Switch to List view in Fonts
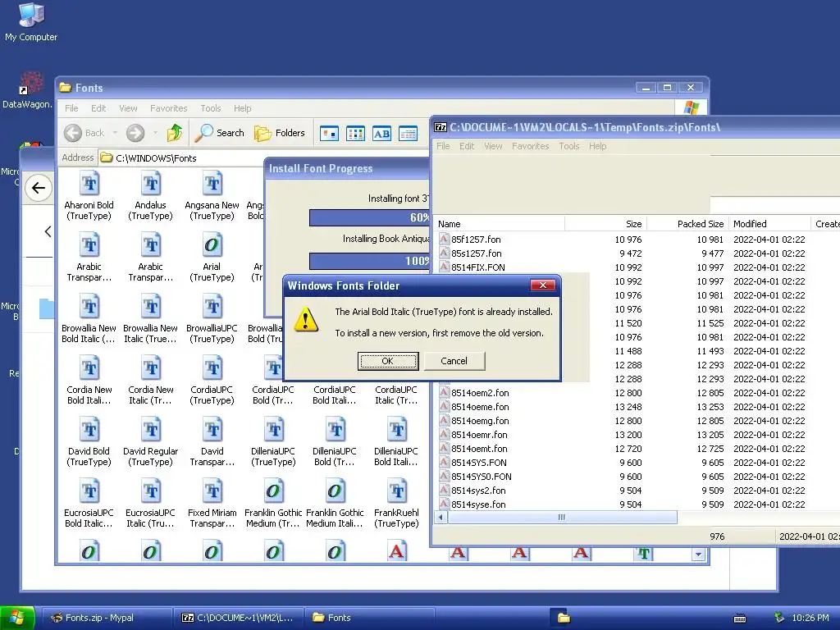Viewport: 840px width, 630px height. click(x=355, y=134)
